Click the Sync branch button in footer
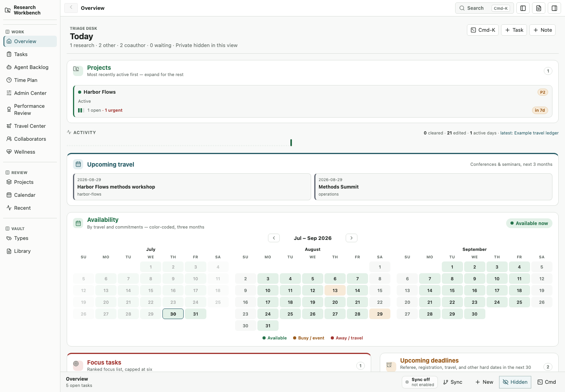 tap(453, 382)
